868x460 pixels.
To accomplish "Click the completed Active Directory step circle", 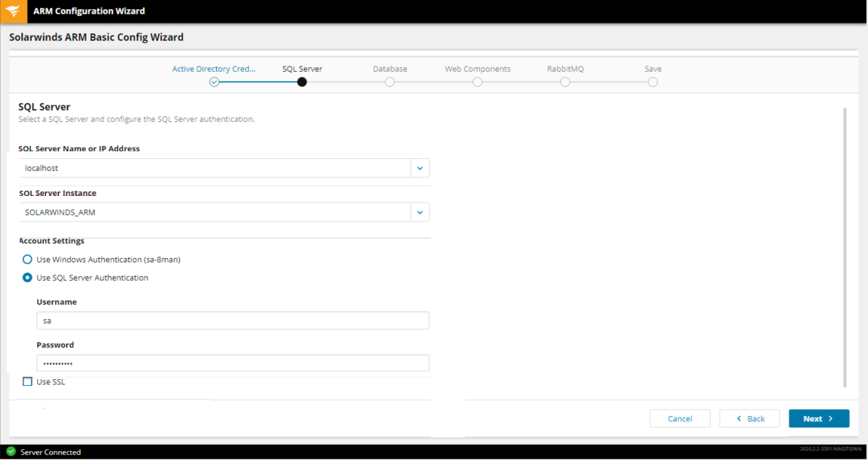I will coord(214,82).
